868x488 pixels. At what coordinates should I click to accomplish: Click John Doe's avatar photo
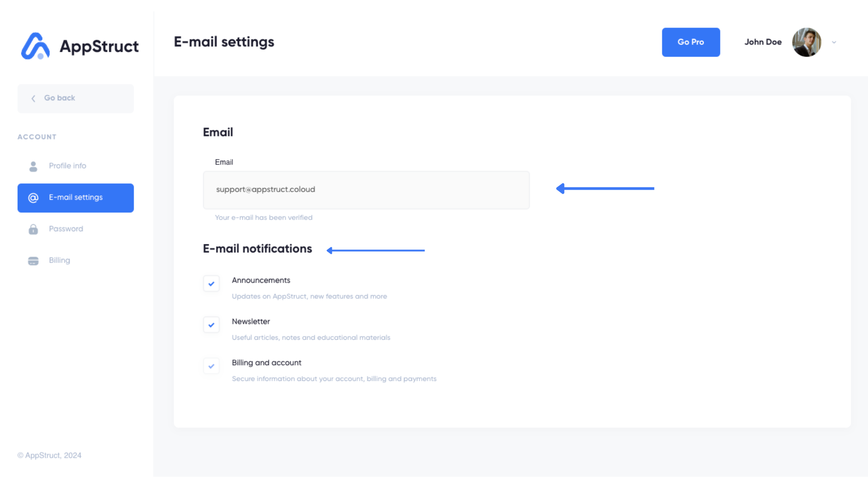coord(807,42)
